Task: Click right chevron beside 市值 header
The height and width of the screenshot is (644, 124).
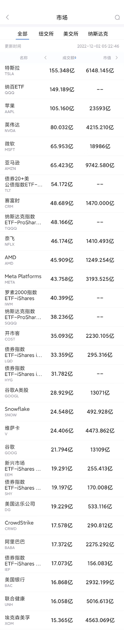Action: point(117,58)
